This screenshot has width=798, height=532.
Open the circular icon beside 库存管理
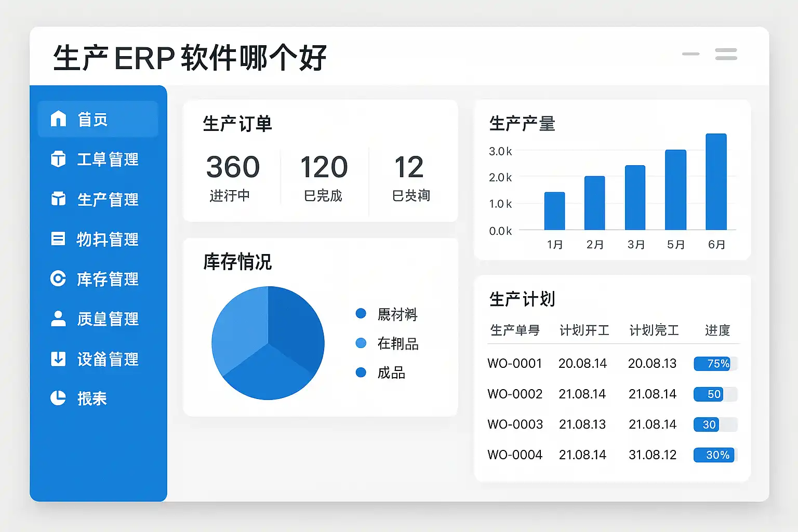tap(58, 279)
